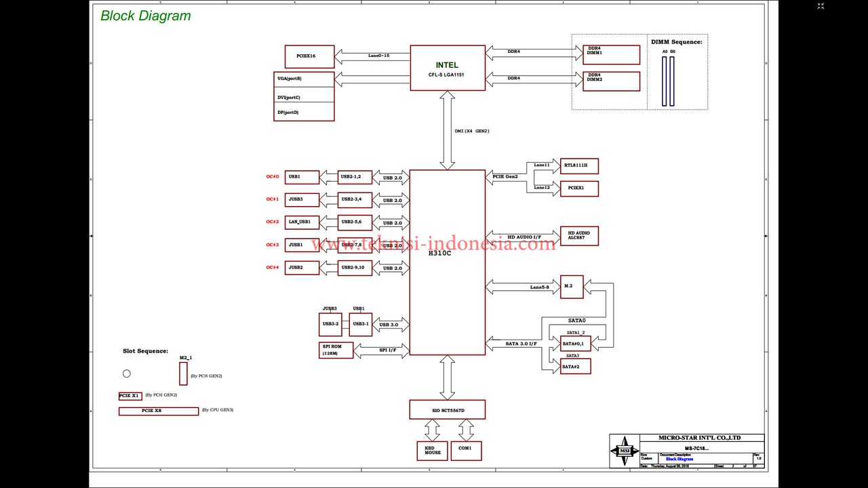Click the red OC#0 label
The height and width of the screenshot is (488, 868).
coord(273,177)
